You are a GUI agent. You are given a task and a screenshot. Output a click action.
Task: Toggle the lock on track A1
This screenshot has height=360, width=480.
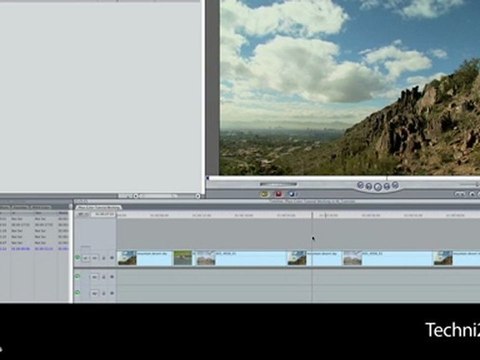point(103,277)
